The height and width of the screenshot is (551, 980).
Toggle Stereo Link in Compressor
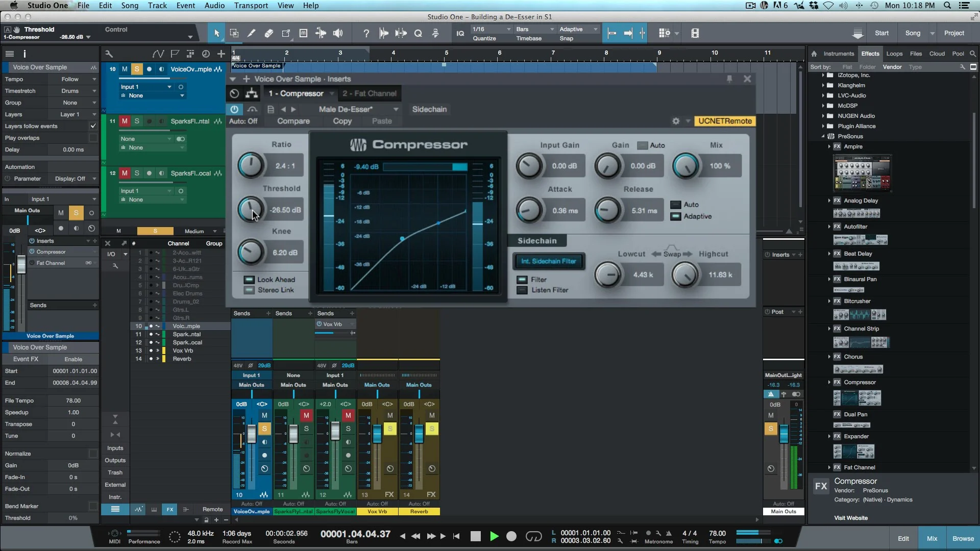point(249,290)
